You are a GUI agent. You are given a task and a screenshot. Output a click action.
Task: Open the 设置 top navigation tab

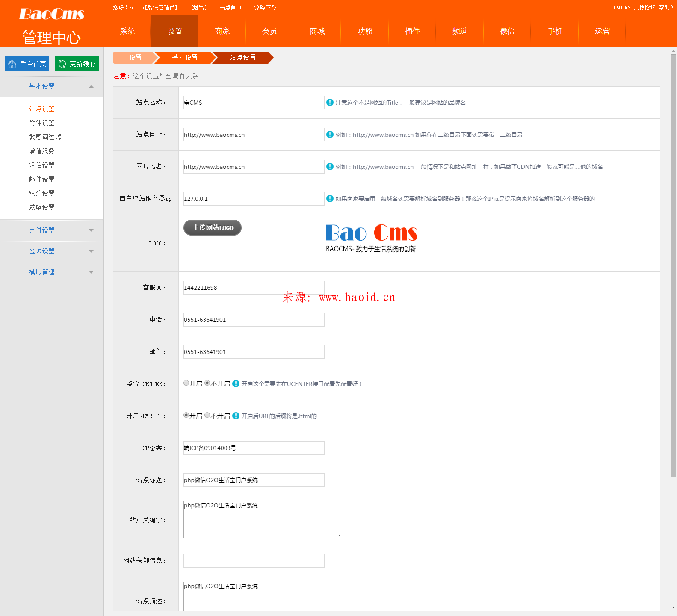(x=174, y=31)
